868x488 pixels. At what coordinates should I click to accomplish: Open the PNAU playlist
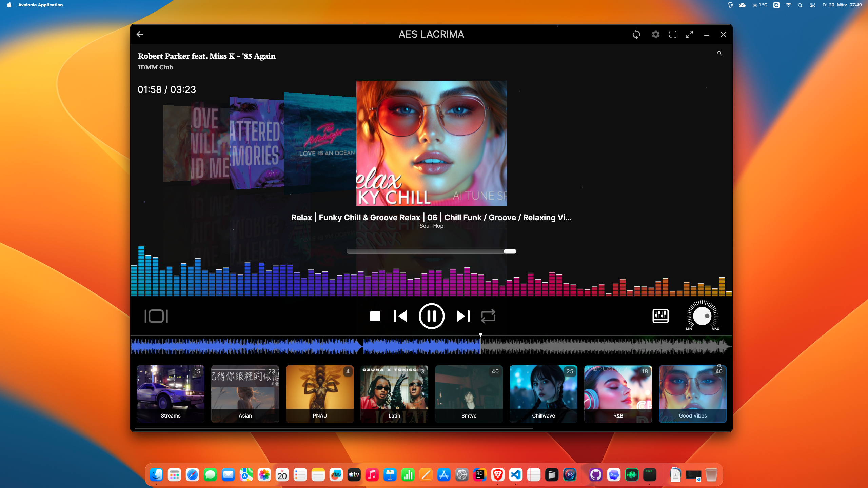coord(320,394)
